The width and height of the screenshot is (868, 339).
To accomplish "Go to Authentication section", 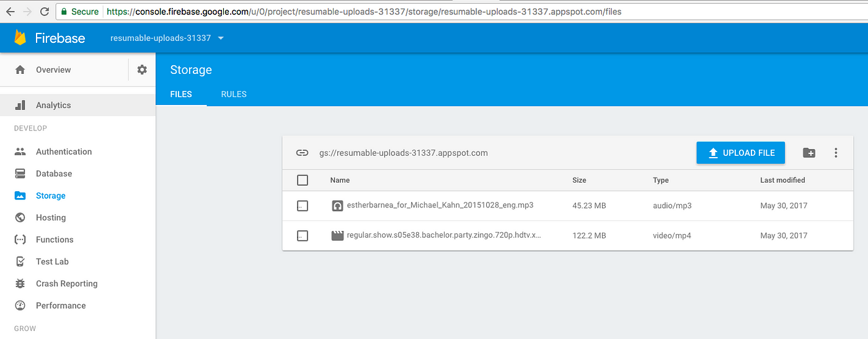I will point(64,151).
